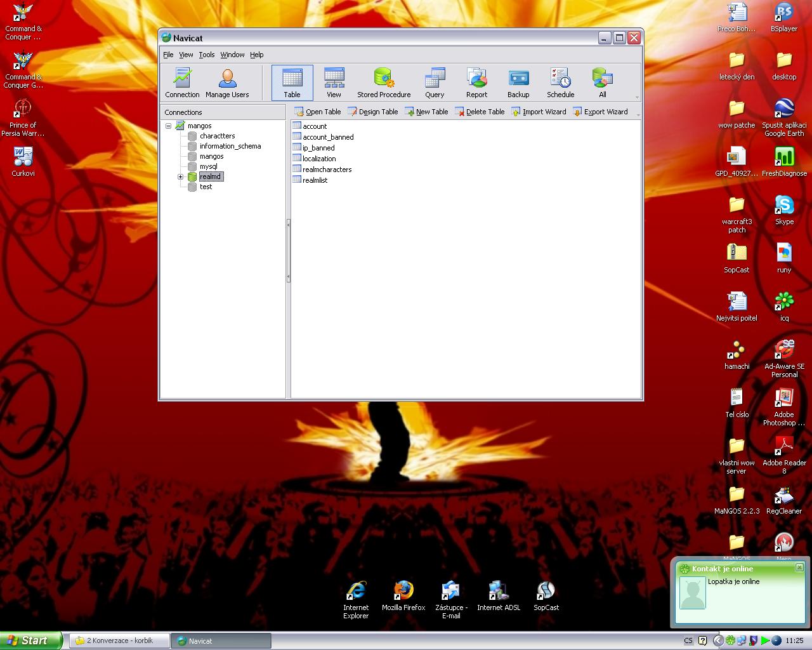Open BSplayer desktop icon
The image size is (812, 650).
pyautogui.click(x=784, y=18)
